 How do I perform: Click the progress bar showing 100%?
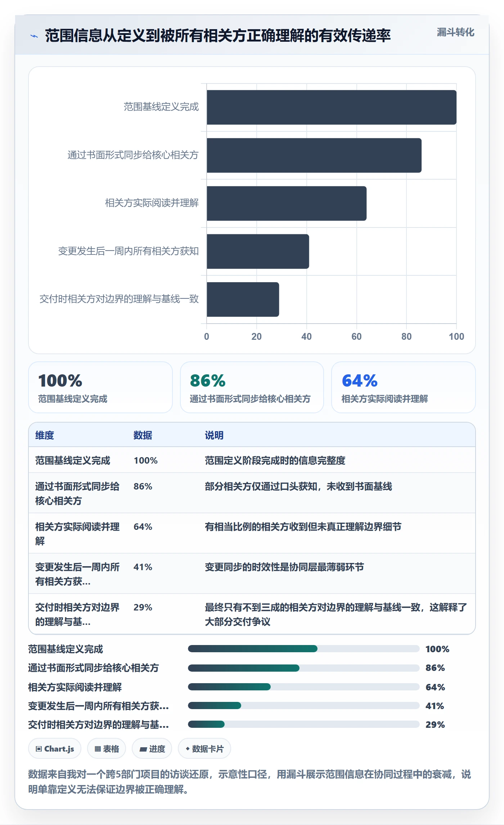(x=303, y=649)
